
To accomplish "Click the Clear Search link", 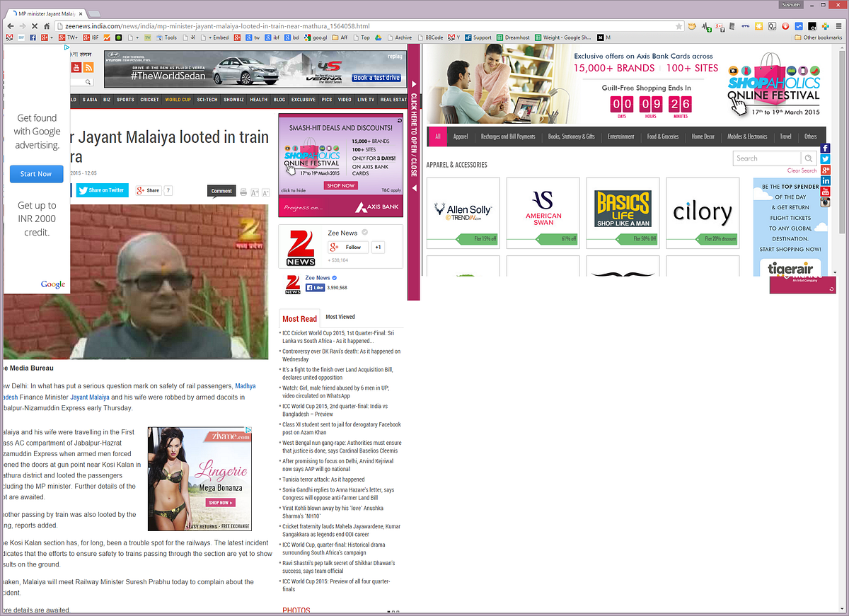I will pos(802,170).
